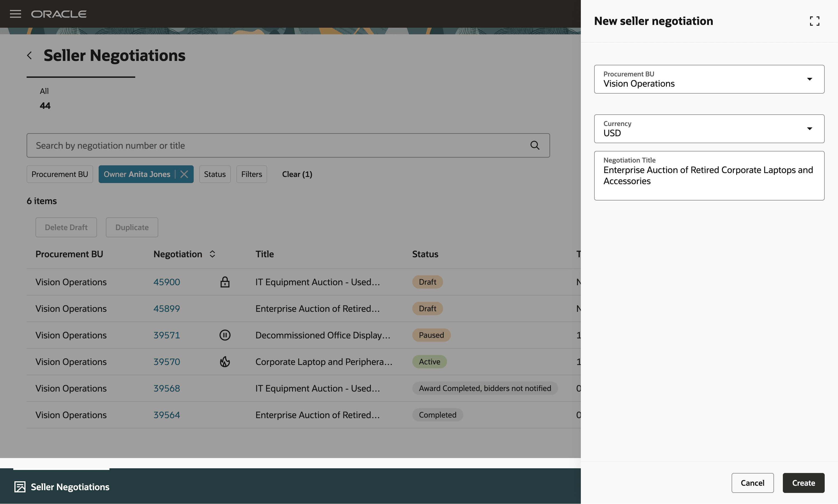
Task: Select the Enterprise Auction title in row 39564
Action: [x=317, y=415]
